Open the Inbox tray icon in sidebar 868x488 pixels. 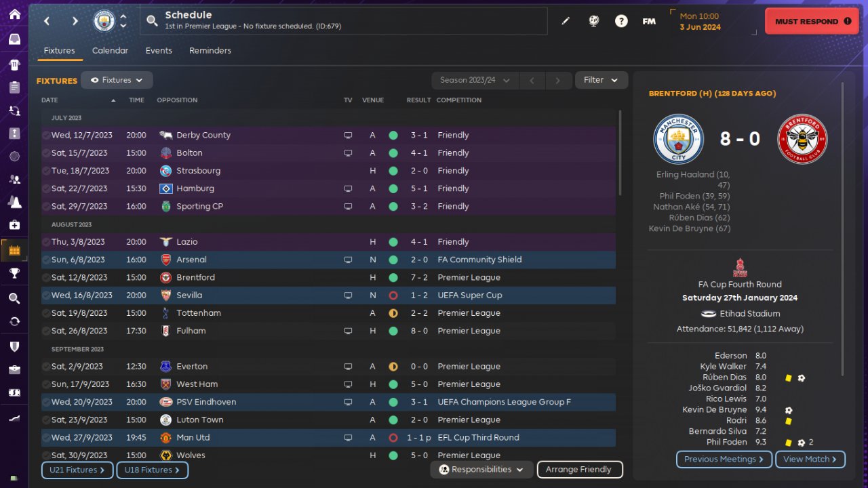(14, 39)
